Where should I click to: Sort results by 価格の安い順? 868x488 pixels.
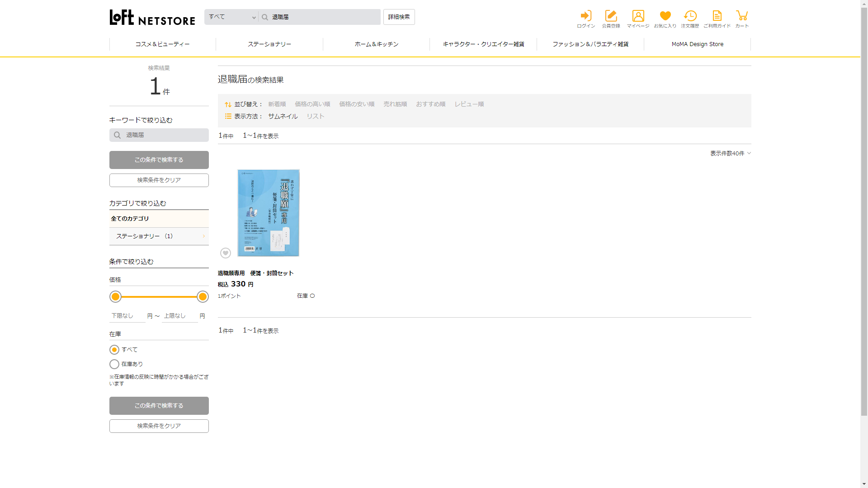[x=357, y=104]
